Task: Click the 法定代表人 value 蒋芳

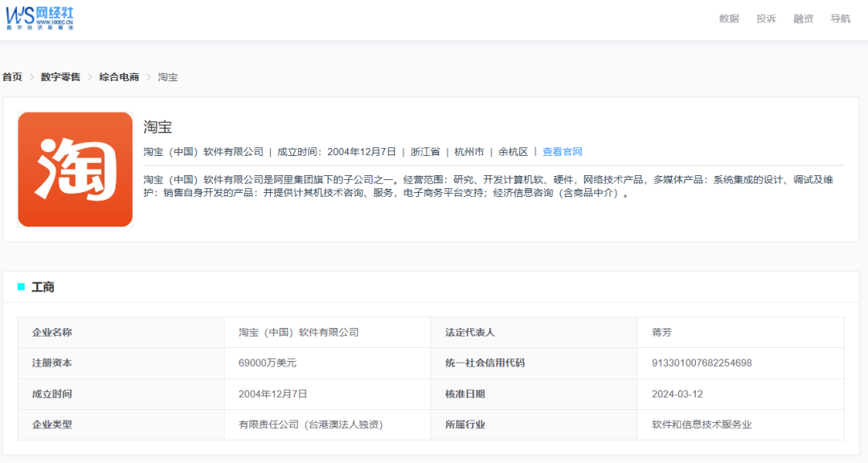Action: 661,332
